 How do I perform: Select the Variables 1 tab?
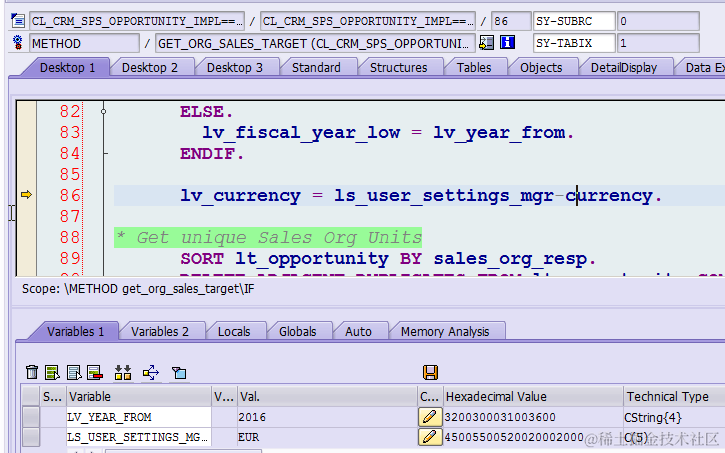point(75,331)
